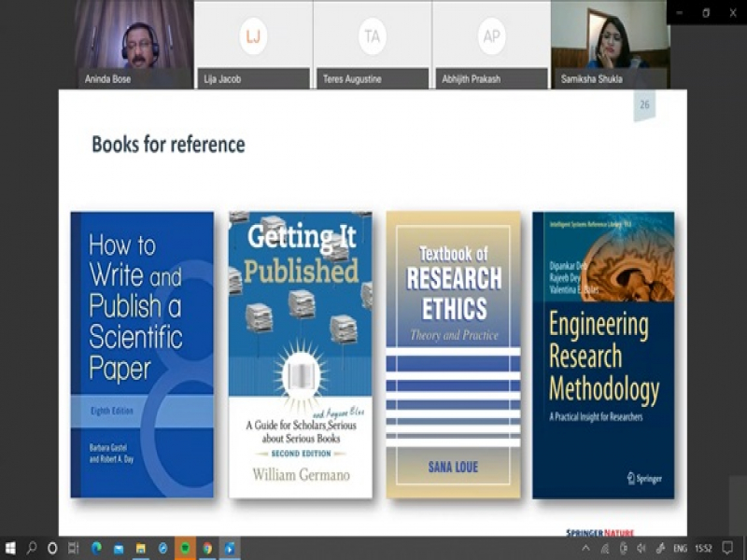This screenshot has width=747, height=560.
Task: Open the Windows Start menu
Action: [x=10, y=548]
